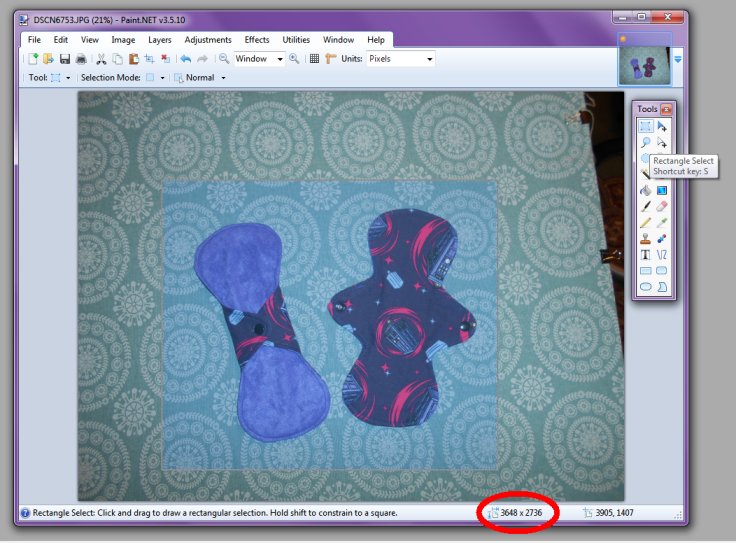
Task: Choose the Pencil tool
Action: (645, 222)
